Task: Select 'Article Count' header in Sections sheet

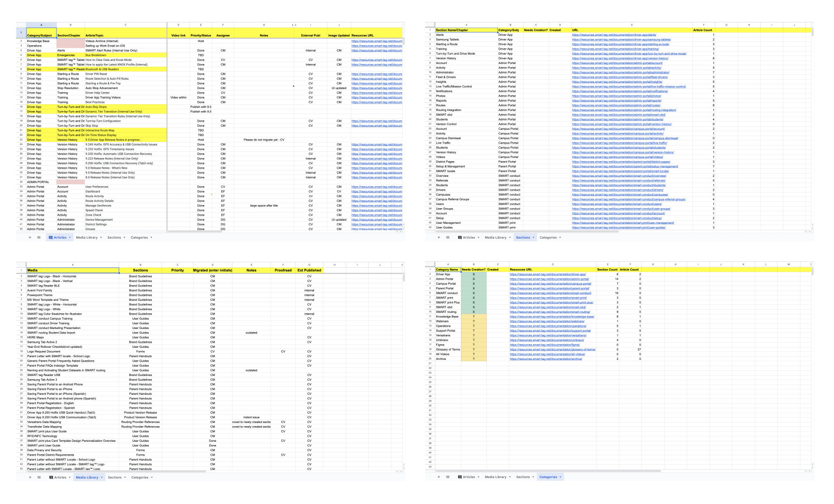Action: coord(704,30)
